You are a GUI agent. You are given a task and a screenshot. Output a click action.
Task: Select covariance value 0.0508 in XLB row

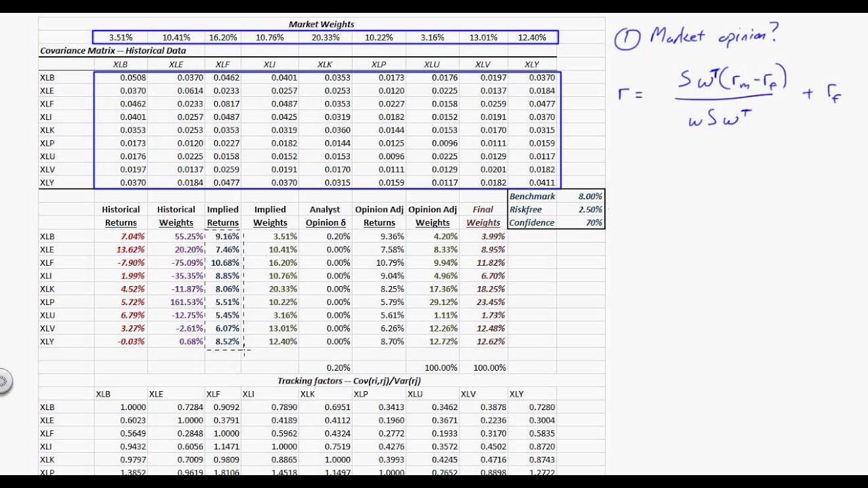point(134,78)
